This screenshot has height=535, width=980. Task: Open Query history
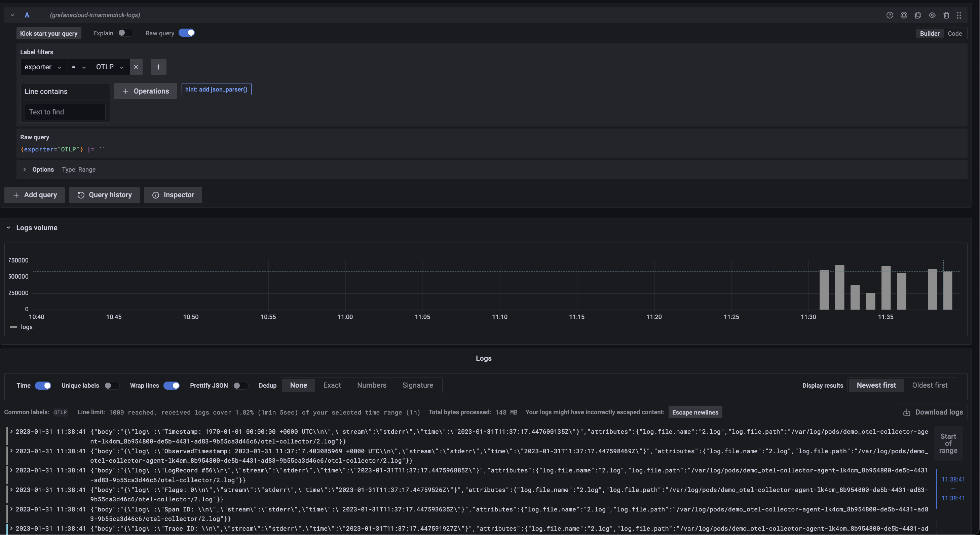point(104,195)
